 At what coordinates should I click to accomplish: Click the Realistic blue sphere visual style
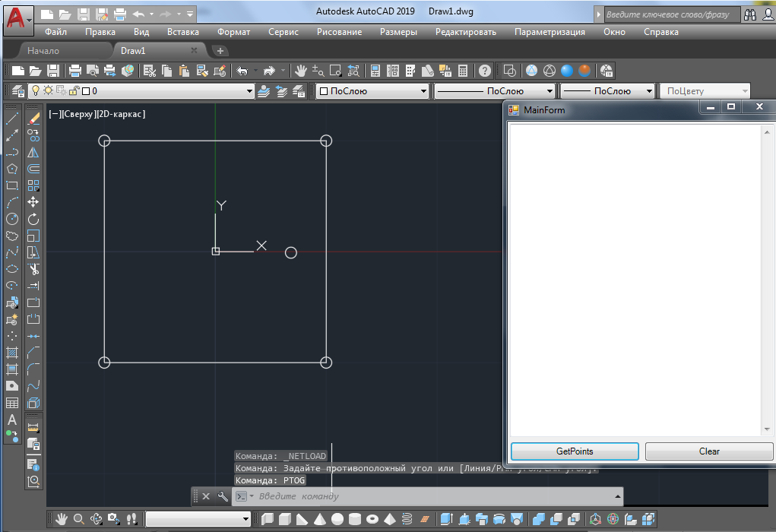click(567, 71)
